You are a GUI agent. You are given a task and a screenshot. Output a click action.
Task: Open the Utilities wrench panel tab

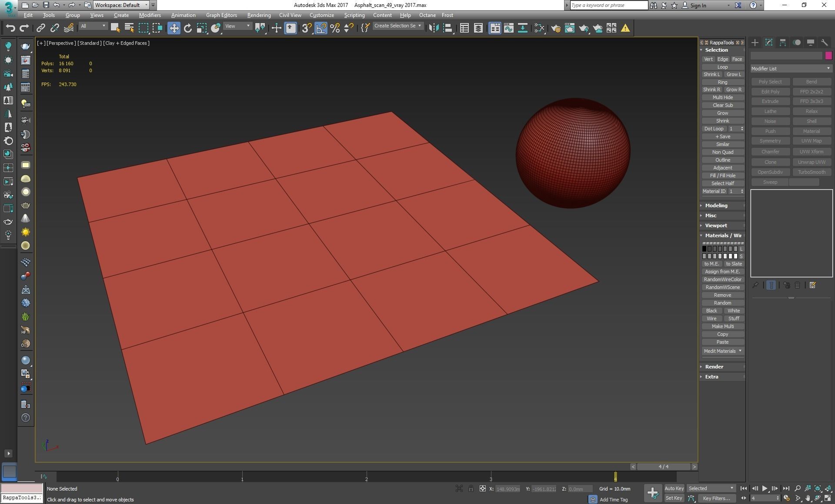(824, 43)
